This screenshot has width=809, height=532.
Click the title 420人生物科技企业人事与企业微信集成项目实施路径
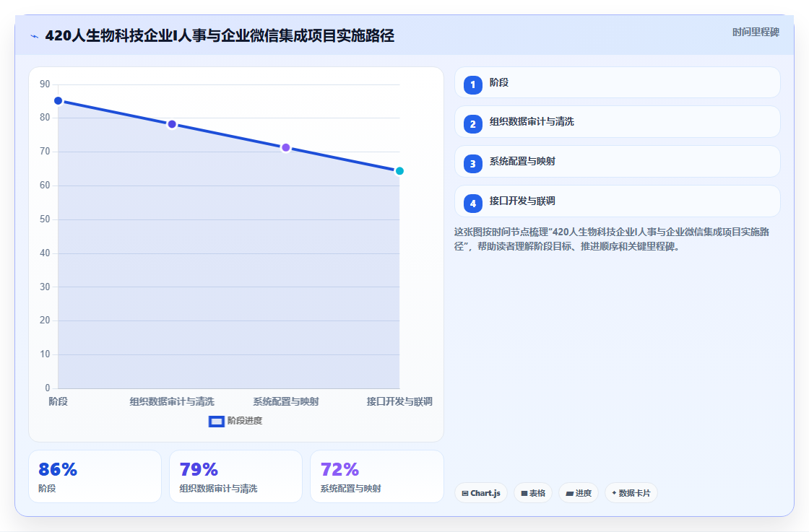220,36
